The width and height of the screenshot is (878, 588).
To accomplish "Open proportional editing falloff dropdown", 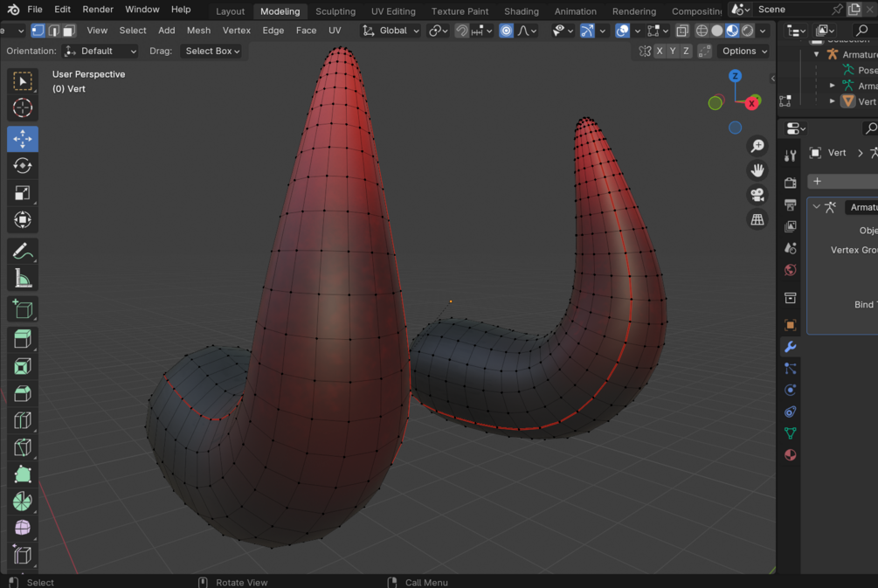I will tap(528, 31).
